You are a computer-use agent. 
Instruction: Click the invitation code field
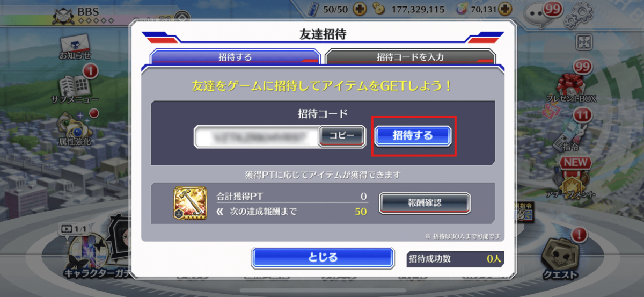(257, 136)
